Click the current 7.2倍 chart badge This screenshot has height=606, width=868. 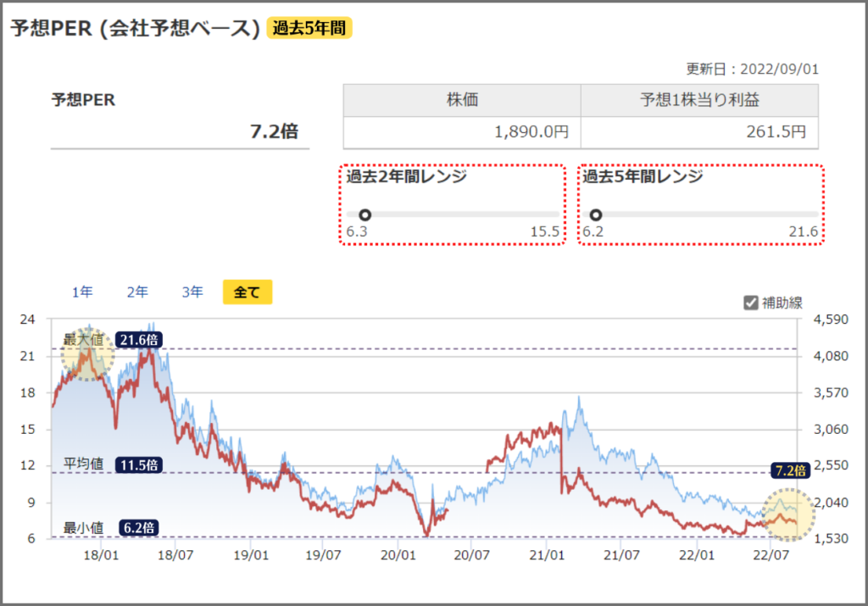pyautogui.click(x=791, y=470)
